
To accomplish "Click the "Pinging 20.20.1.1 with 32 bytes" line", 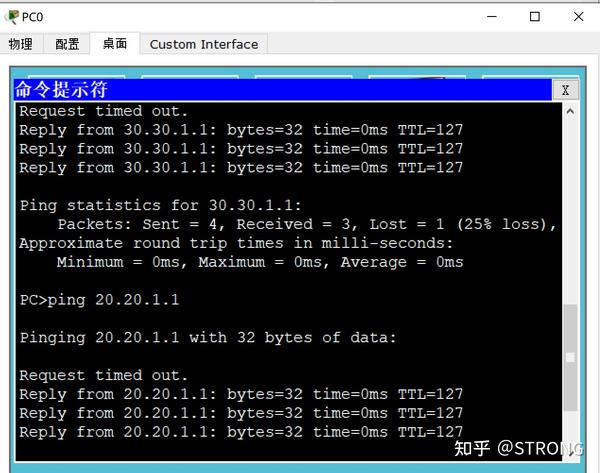I will pos(208,338).
